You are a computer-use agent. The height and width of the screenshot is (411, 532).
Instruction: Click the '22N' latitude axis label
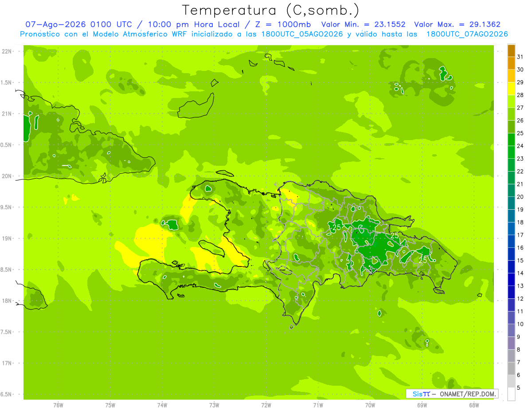(7, 51)
